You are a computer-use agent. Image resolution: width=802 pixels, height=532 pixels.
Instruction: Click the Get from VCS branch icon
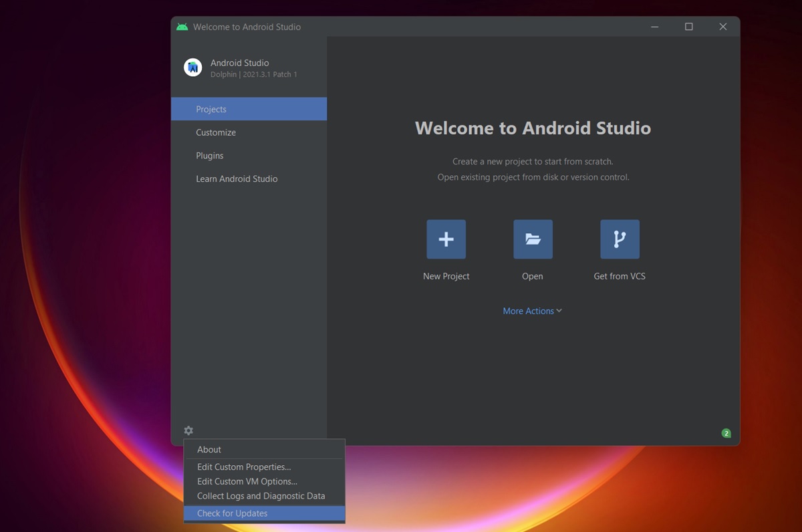[x=620, y=239]
